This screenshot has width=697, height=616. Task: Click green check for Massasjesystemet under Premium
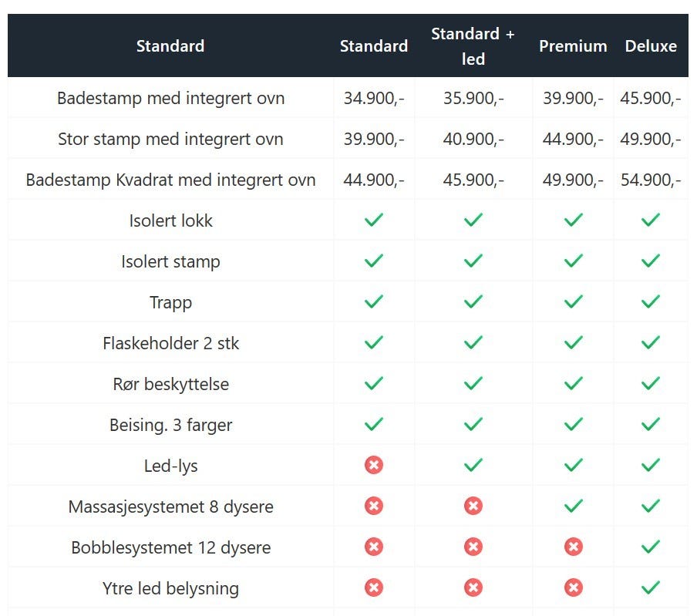[573, 506]
